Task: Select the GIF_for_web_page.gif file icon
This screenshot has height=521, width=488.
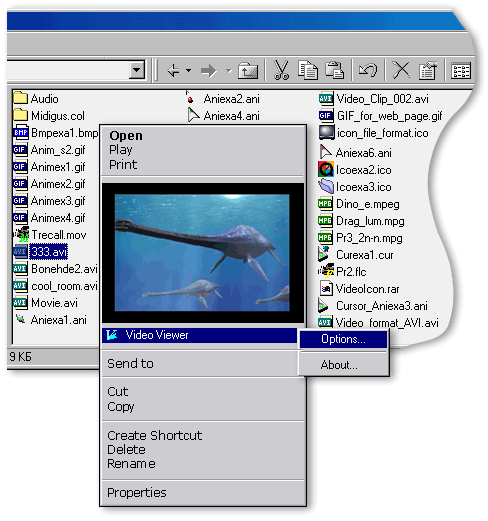Action: pos(326,116)
